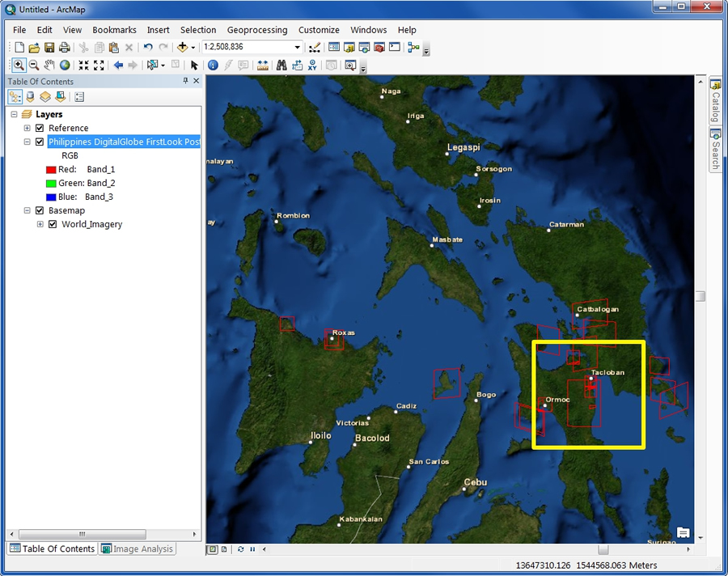The image size is (728, 576).
Task: Select the Identify tool
Action: (x=213, y=65)
